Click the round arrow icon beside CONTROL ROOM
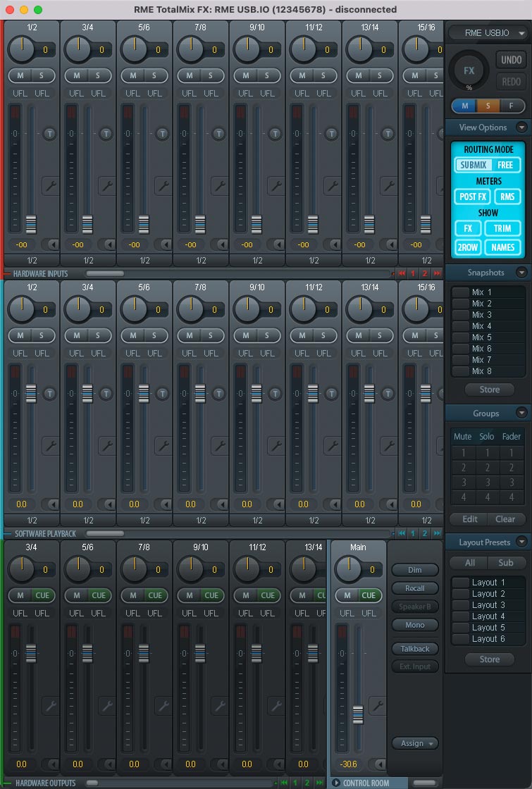The width and height of the screenshot is (532, 789). 336,783
